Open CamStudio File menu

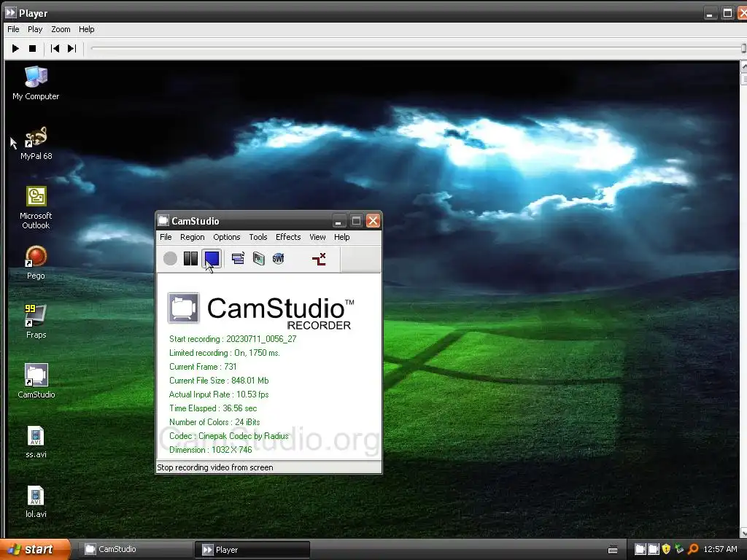166,237
